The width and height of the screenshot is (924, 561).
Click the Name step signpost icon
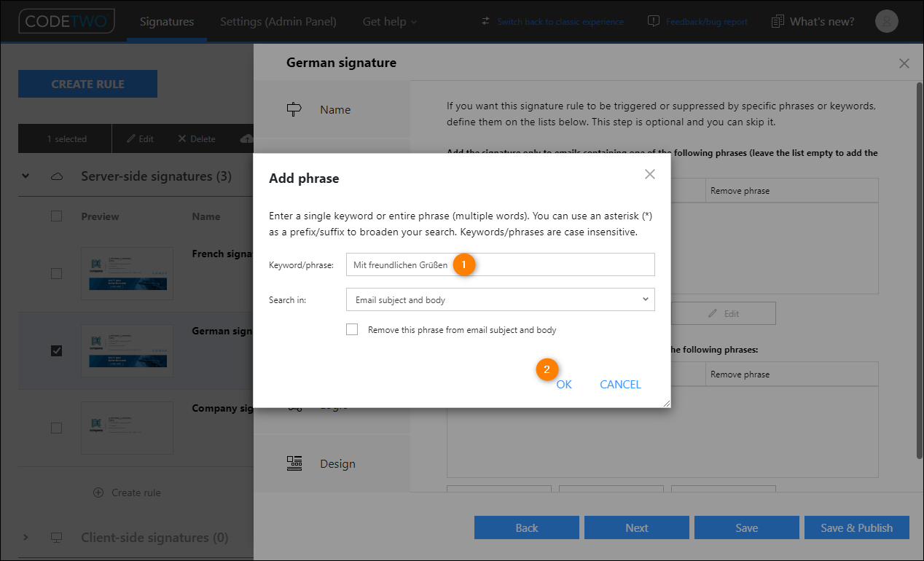(x=294, y=109)
